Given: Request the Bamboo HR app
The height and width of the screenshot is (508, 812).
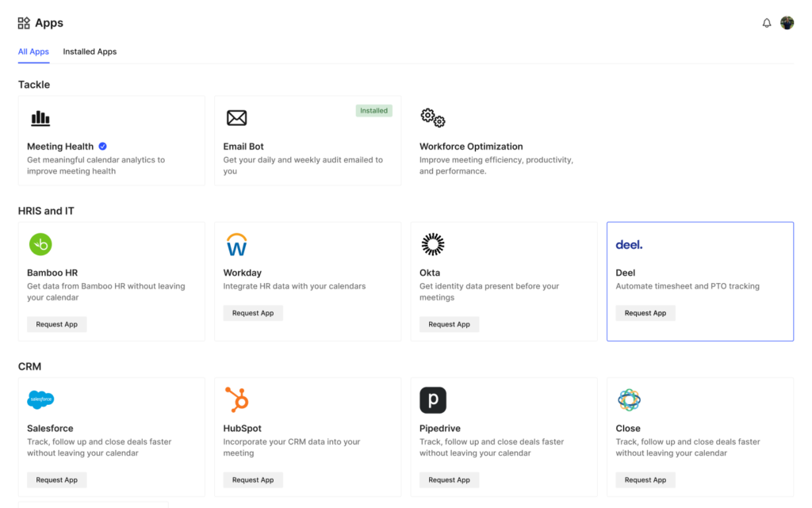Looking at the screenshot, I should 57,324.
